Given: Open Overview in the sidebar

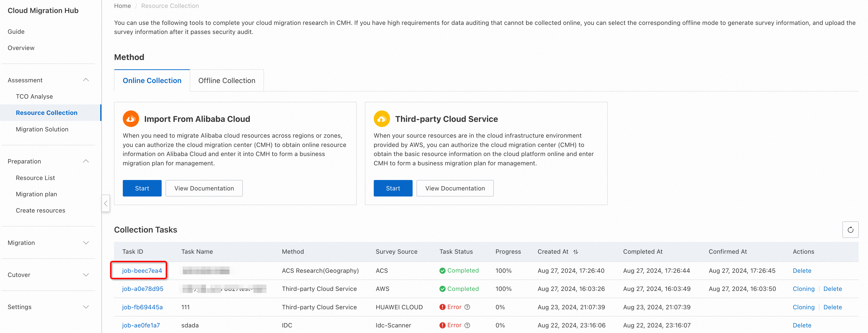Looking at the screenshot, I should (21, 48).
